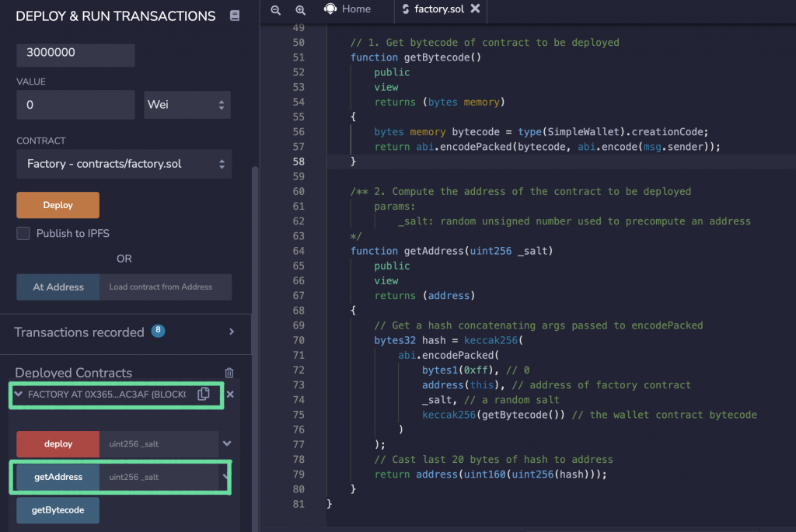The width and height of the screenshot is (796, 532).
Task: Click the transactions recorded count badge
Action: click(x=159, y=331)
